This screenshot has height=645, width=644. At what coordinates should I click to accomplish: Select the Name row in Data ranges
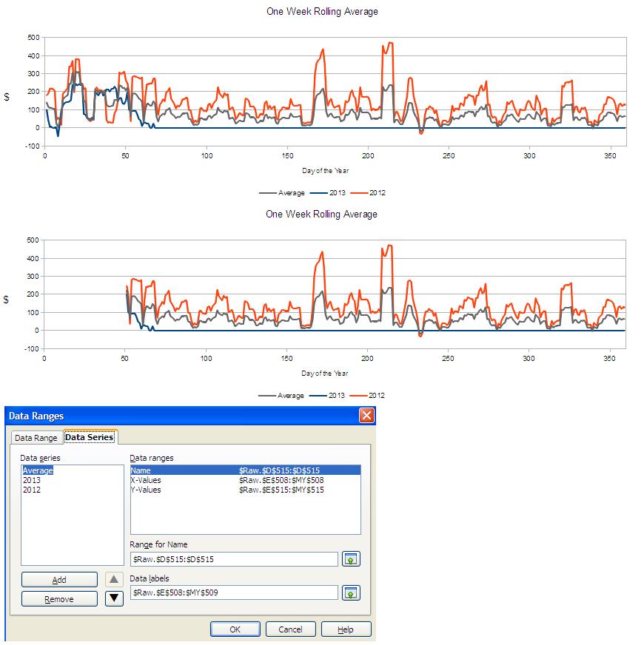pos(246,470)
